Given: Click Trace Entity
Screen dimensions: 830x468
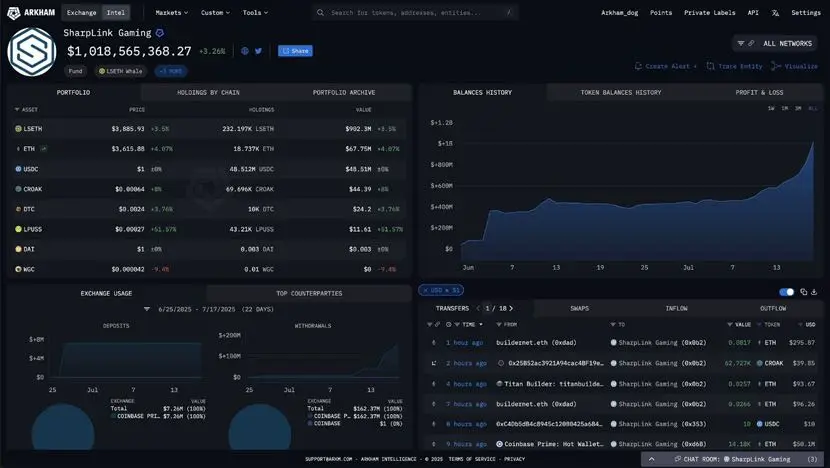Looking at the screenshot, I should 735,66.
